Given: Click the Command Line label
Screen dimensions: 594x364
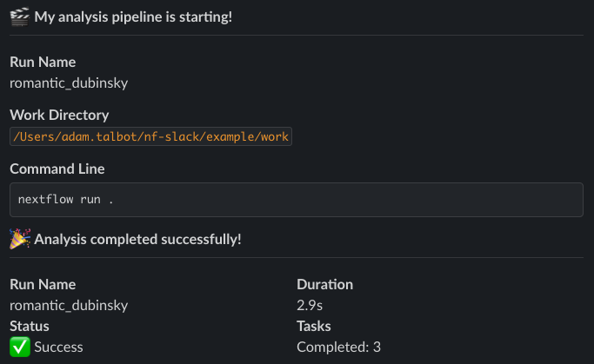Looking at the screenshot, I should (57, 169).
